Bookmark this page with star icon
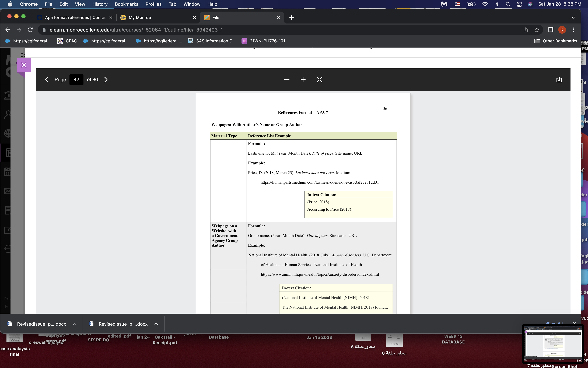The image size is (588, 368). point(537,30)
